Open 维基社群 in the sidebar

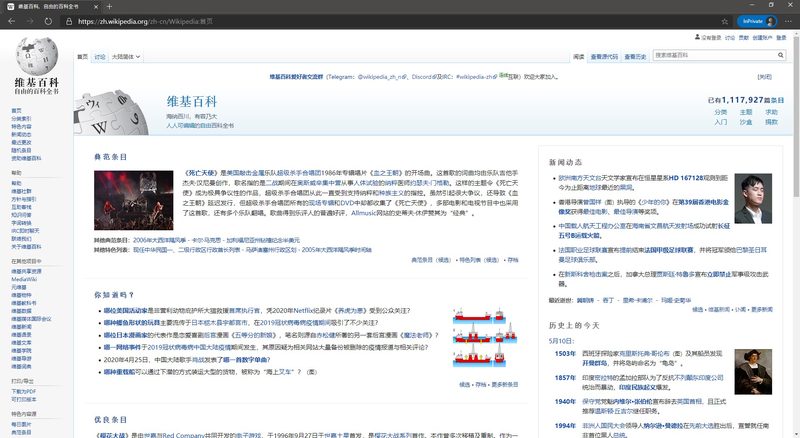pyautogui.click(x=21, y=191)
